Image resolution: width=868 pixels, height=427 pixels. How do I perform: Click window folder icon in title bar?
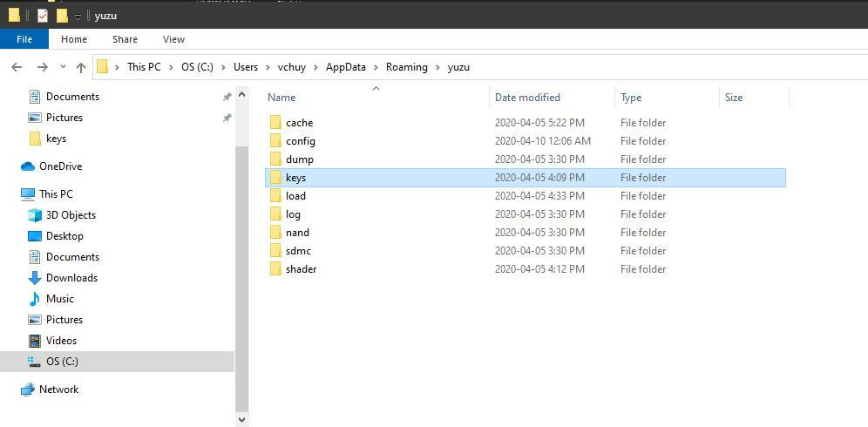pyautogui.click(x=15, y=15)
